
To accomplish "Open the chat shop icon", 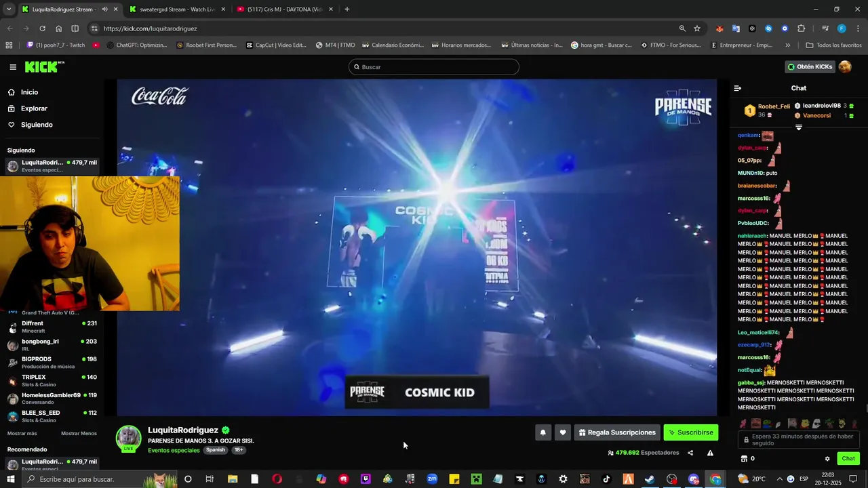I will tap(744, 459).
